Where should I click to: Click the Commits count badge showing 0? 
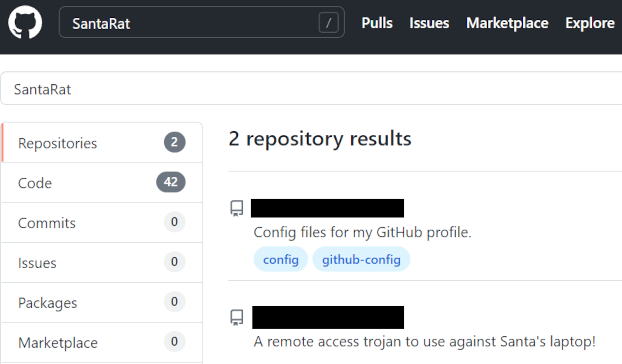pos(175,222)
